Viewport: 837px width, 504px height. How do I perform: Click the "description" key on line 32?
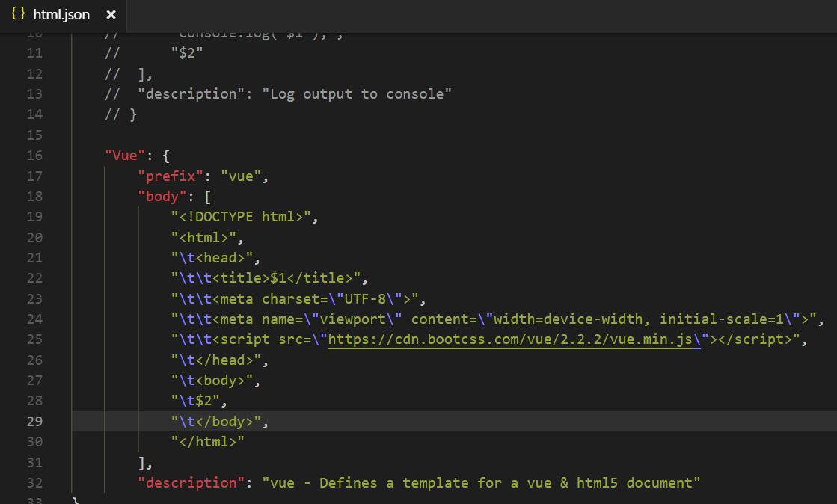pyautogui.click(x=191, y=483)
